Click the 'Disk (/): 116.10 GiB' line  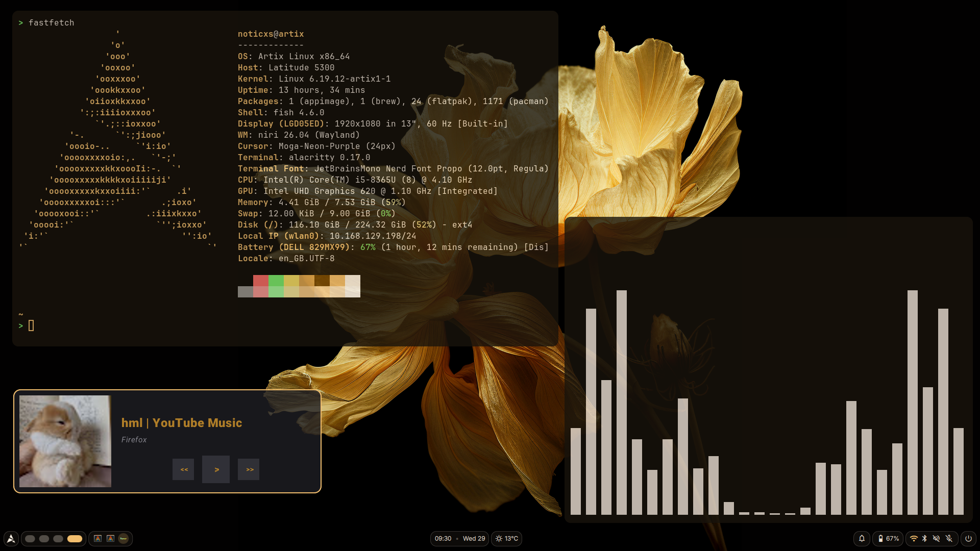pos(355,225)
